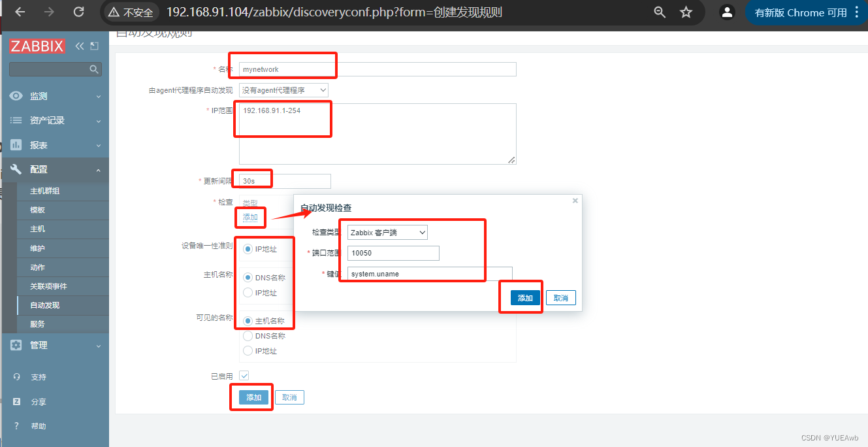Select IP地址 under 设备唯一性准则
Viewport: 868px width, 447px height.
point(248,249)
